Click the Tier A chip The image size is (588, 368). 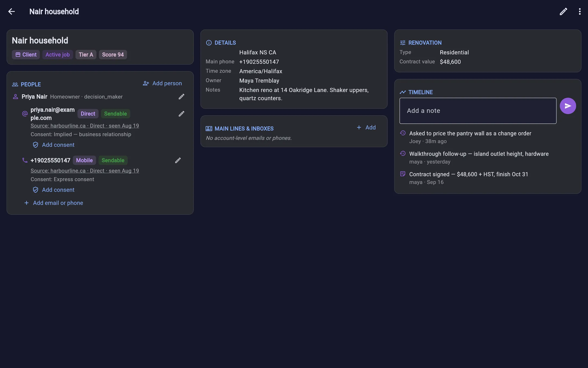click(x=86, y=55)
